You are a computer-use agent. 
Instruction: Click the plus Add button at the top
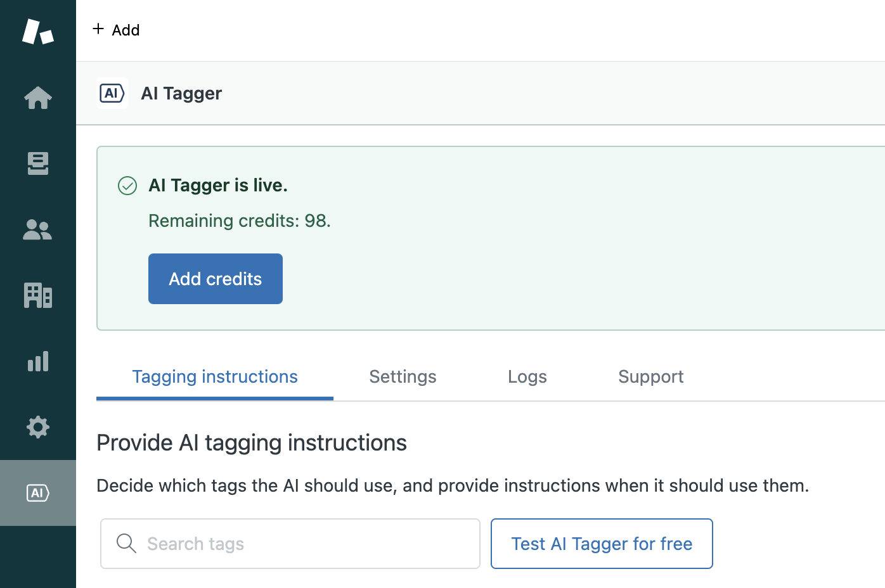116,30
